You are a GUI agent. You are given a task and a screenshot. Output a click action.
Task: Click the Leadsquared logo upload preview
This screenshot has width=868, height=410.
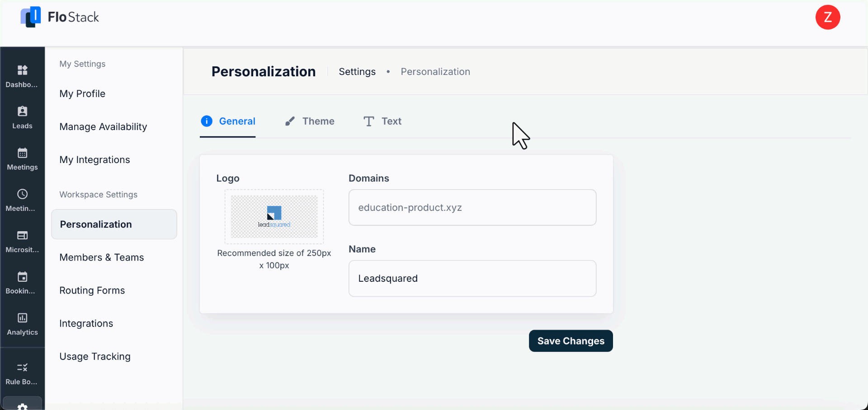(x=274, y=217)
